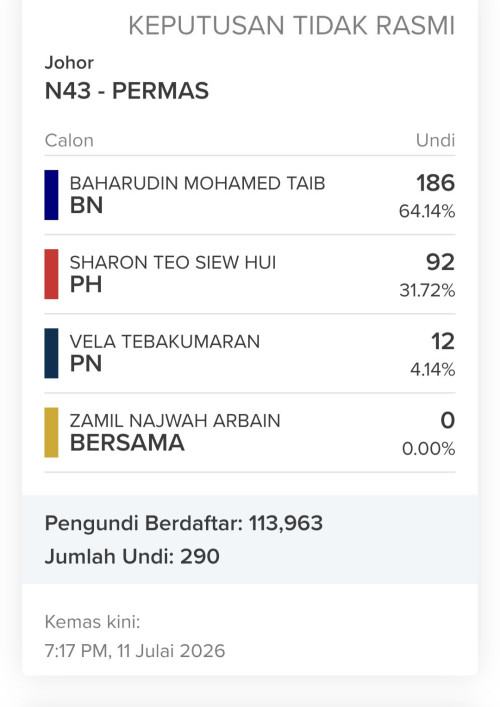Click the 31.72% vote share for PH
The width and height of the screenshot is (500, 707).
coord(427,290)
